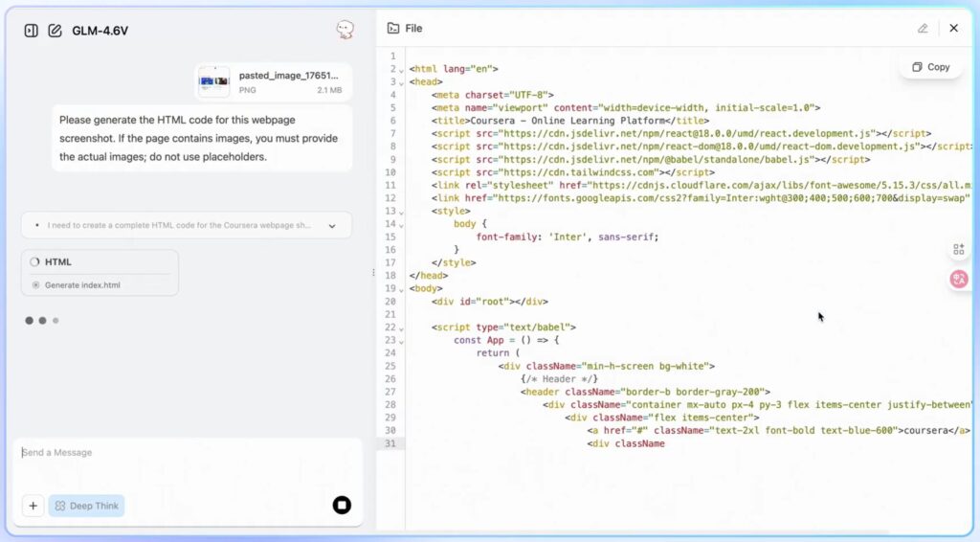980x542 pixels.
Task: Start a new chat with the compose icon
Action: [x=55, y=31]
